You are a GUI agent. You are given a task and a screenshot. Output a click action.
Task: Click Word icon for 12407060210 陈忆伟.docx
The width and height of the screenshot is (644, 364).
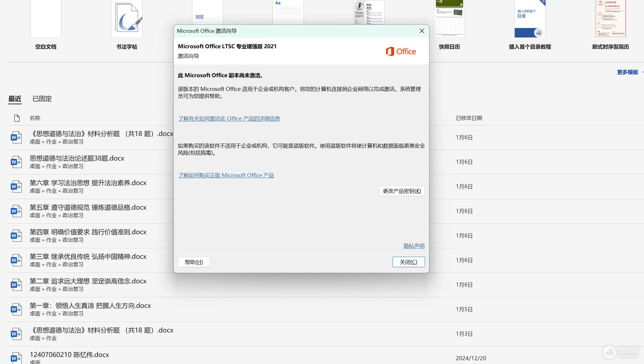click(16, 358)
